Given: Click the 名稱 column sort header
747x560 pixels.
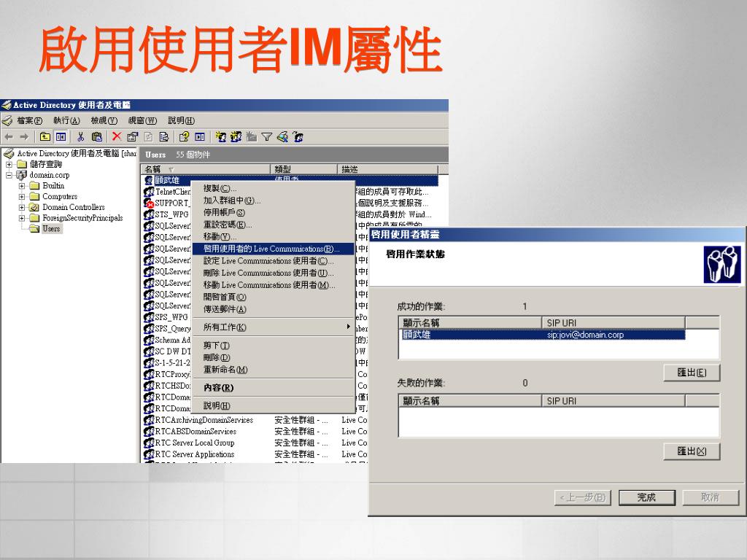Looking at the screenshot, I should pyautogui.click(x=205, y=169).
